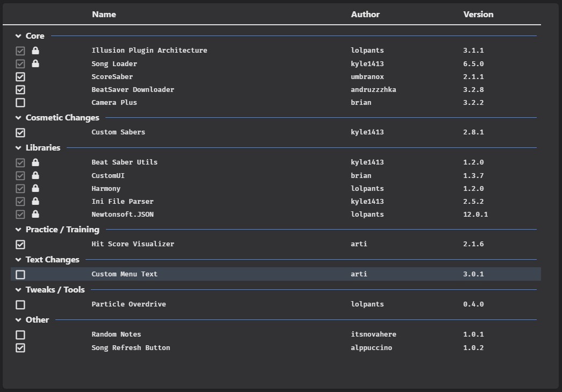Screen dimensions: 562x392
Task: Click lock icon beside Newtonsoft.JSON
Action: coord(35,214)
